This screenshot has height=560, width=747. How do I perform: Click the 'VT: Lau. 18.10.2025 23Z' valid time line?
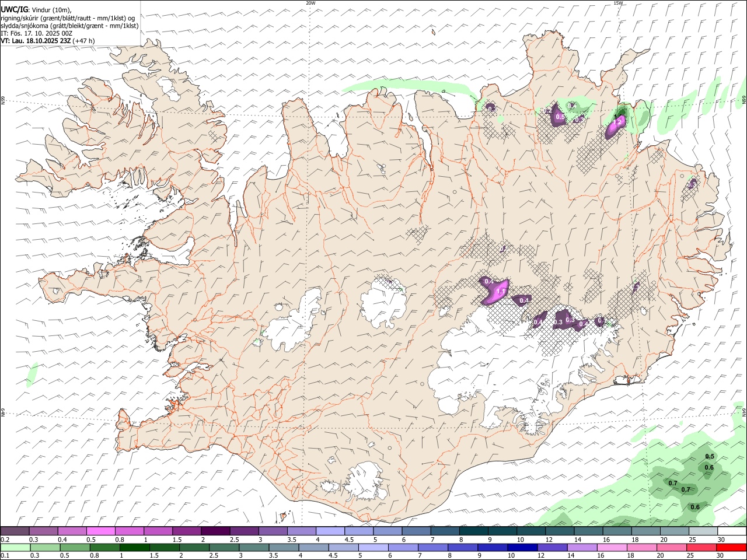point(47,41)
